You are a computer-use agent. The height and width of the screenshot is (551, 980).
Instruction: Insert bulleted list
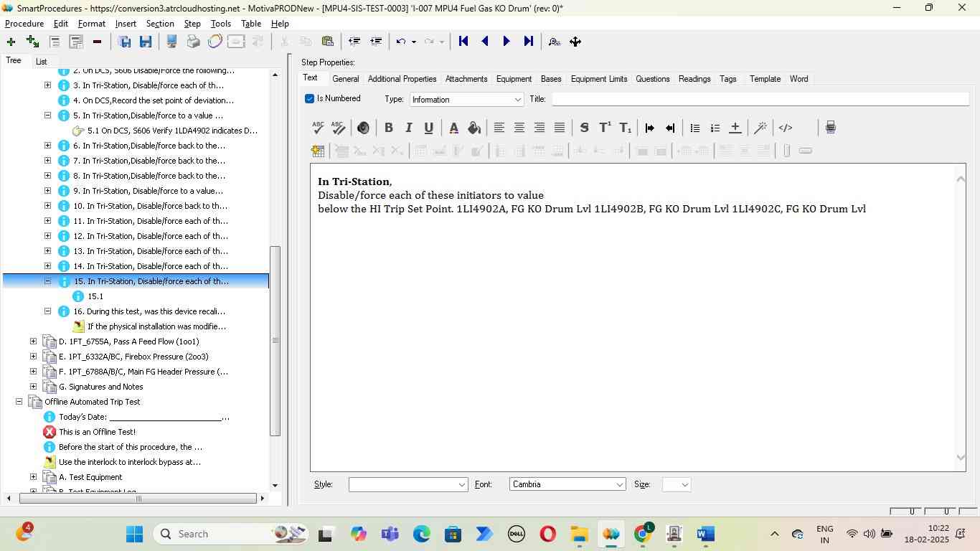[694, 128]
